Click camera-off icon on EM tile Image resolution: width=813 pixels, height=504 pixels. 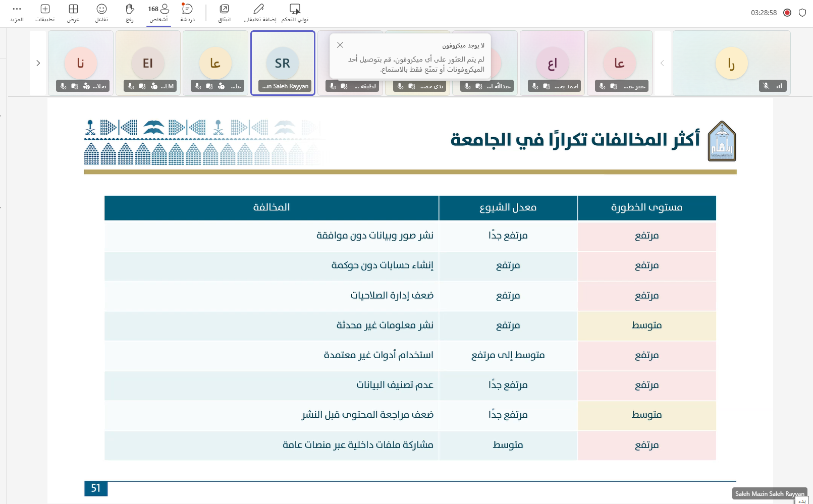coord(142,86)
